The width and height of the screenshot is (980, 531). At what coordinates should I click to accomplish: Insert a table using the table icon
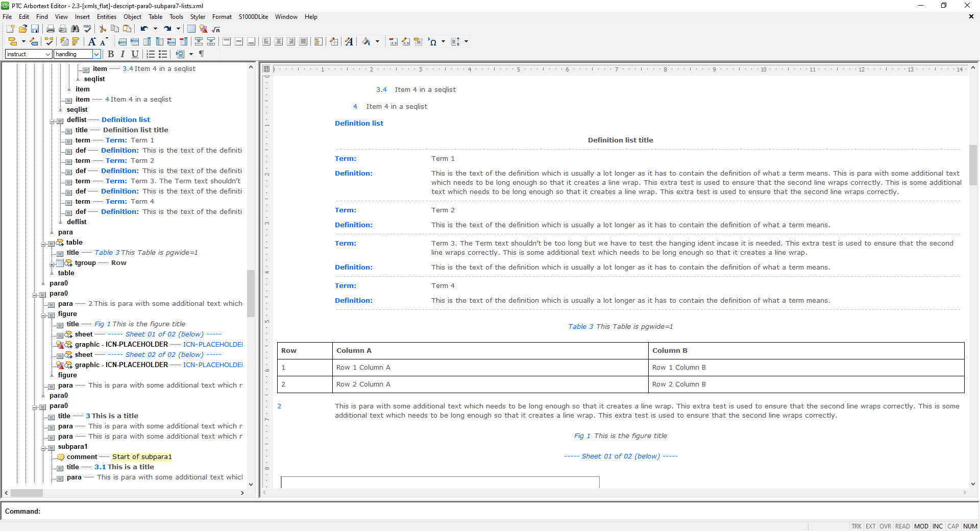(191, 29)
